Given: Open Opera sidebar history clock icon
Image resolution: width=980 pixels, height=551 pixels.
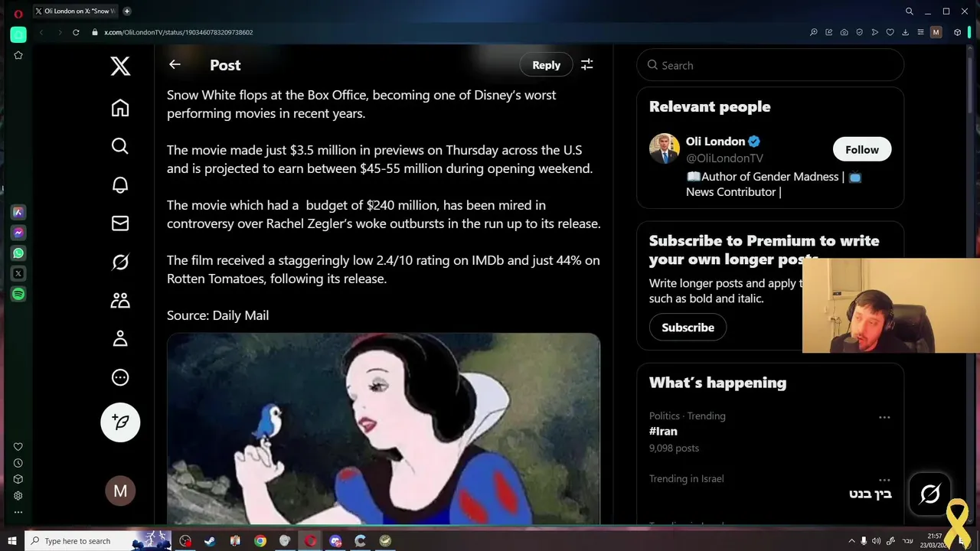Looking at the screenshot, I should (18, 463).
